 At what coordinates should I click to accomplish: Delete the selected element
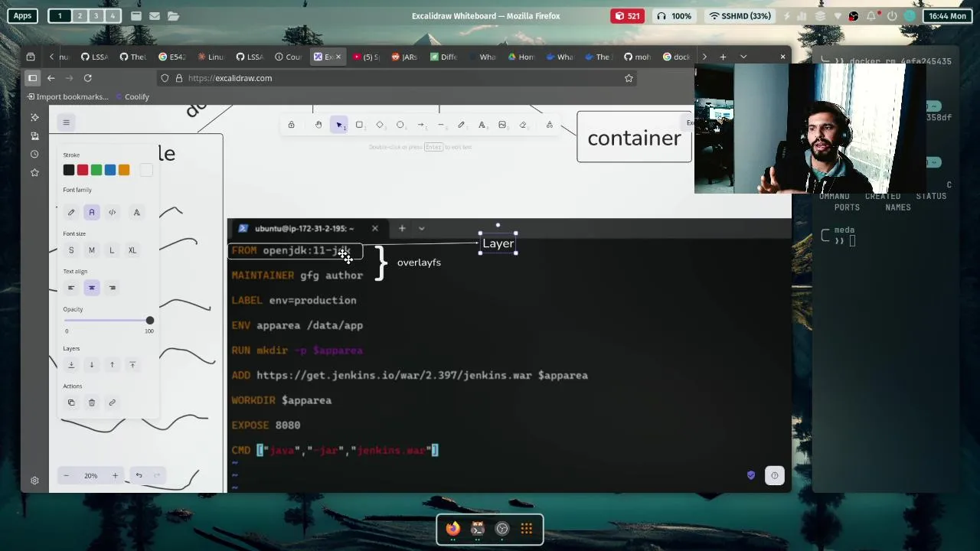click(x=92, y=403)
